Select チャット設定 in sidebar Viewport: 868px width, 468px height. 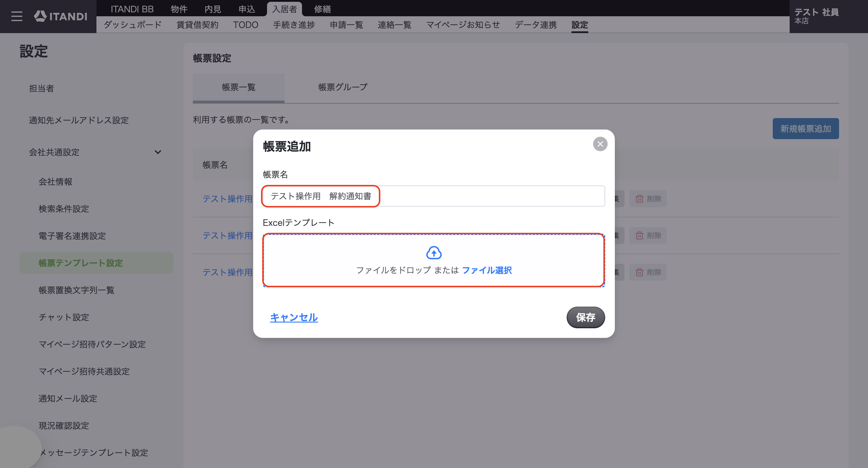point(64,317)
